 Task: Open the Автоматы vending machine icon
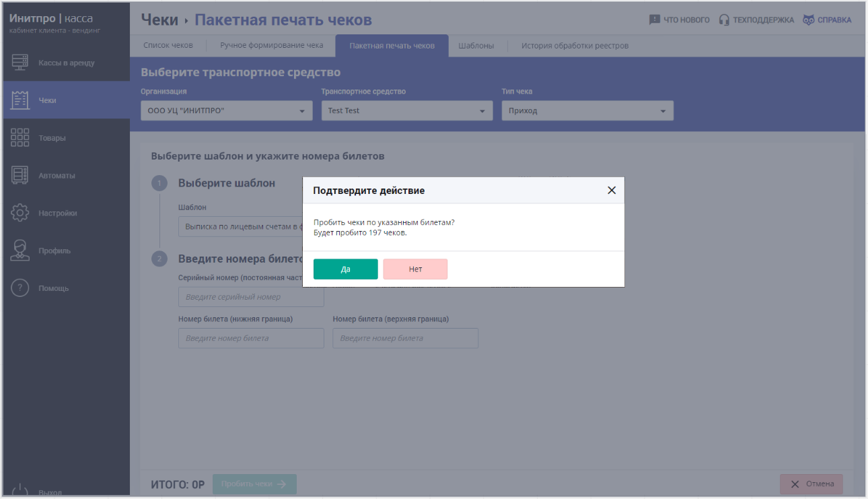(x=20, y=175)
